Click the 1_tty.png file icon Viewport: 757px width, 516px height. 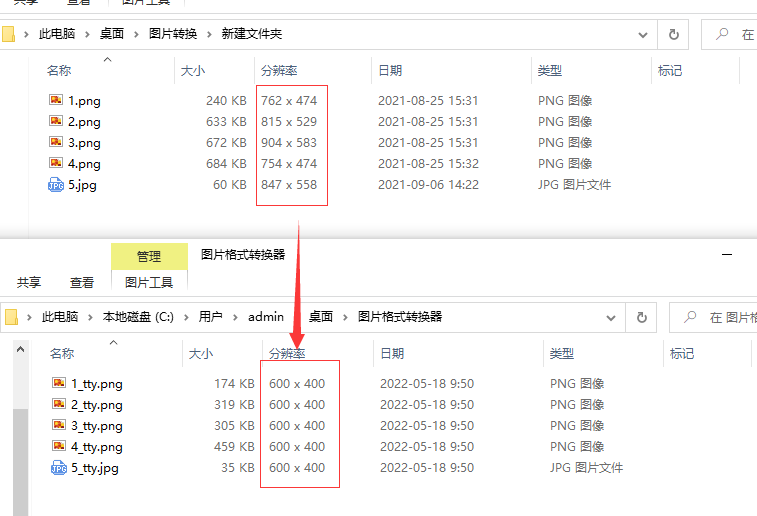[59, 383]
